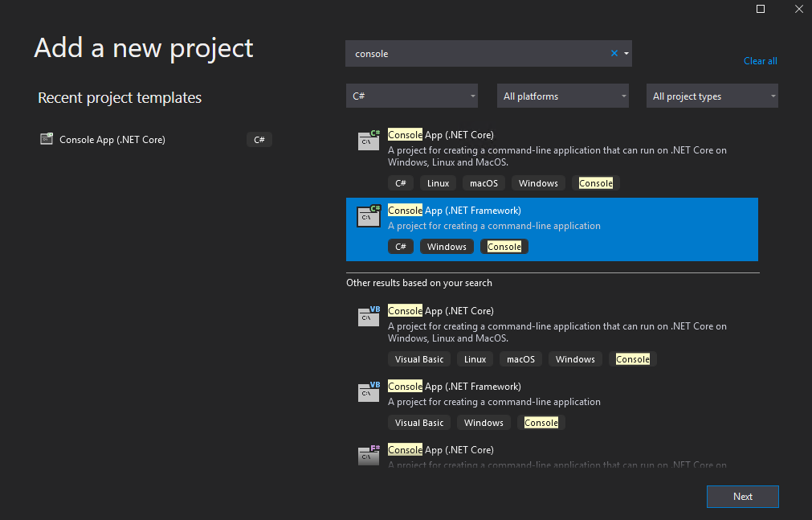Click the F# Console App (.NET Core) icon
Screen dimensions: 812x520
click(x=369, y=454)
